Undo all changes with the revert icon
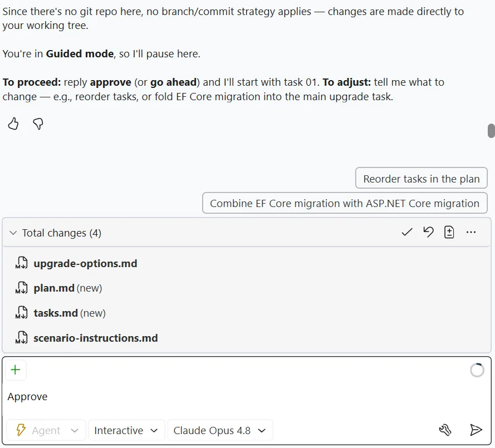 click(x=428, y=233)
